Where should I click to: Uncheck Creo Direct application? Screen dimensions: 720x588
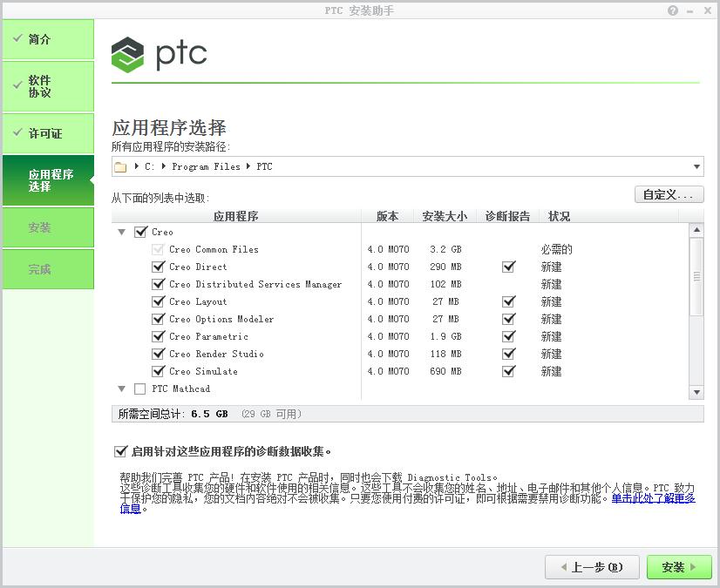(x=158, y=267)
